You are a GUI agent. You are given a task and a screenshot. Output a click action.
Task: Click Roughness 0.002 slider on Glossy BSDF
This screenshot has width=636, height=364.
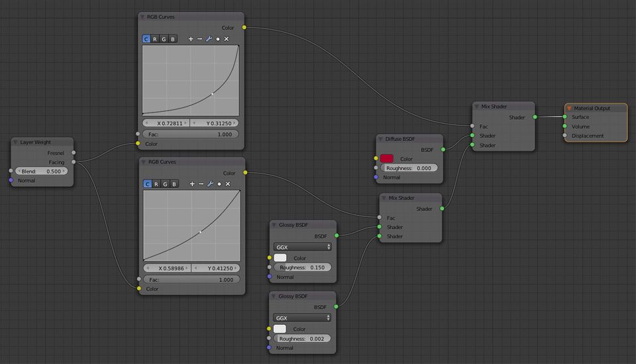(302, 338)
